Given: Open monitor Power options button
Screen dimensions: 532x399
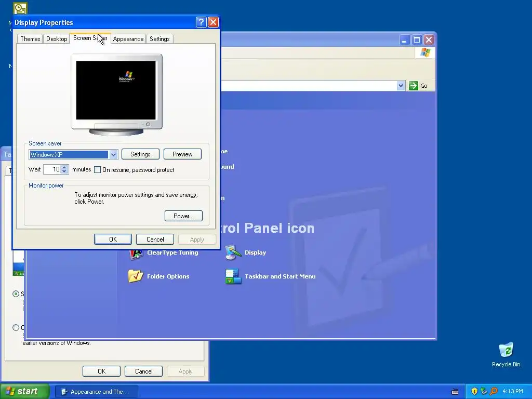Looking at the screenshot, I should point(183,216).
